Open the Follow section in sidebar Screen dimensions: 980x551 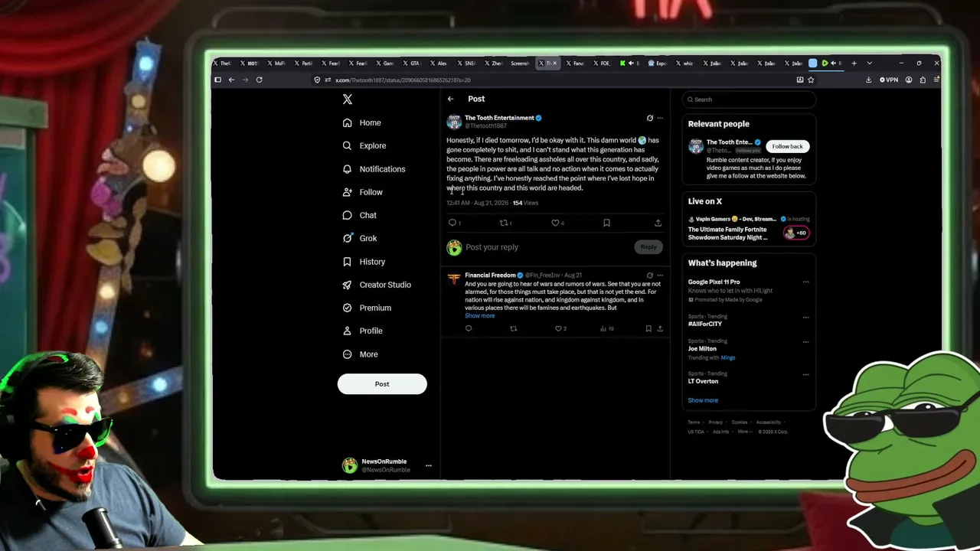[x=362, y=192]
